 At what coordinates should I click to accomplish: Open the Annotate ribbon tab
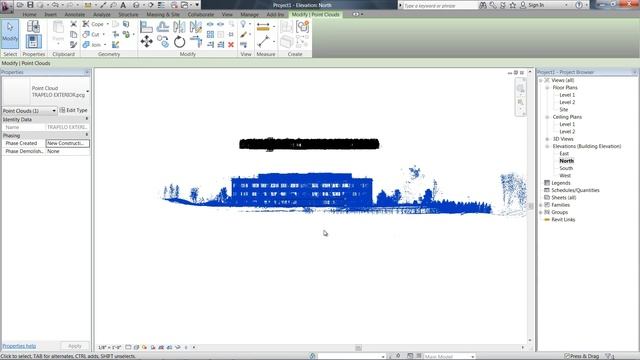75,14
